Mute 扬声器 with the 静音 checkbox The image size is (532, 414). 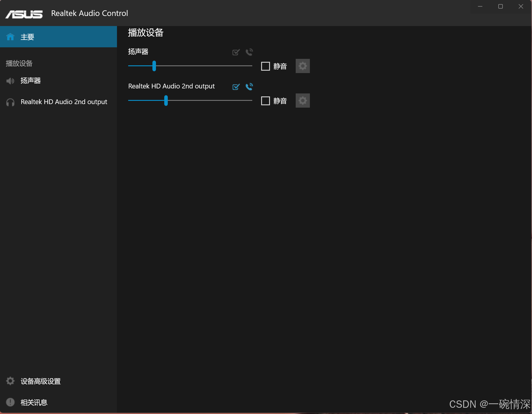coord(266,66)
